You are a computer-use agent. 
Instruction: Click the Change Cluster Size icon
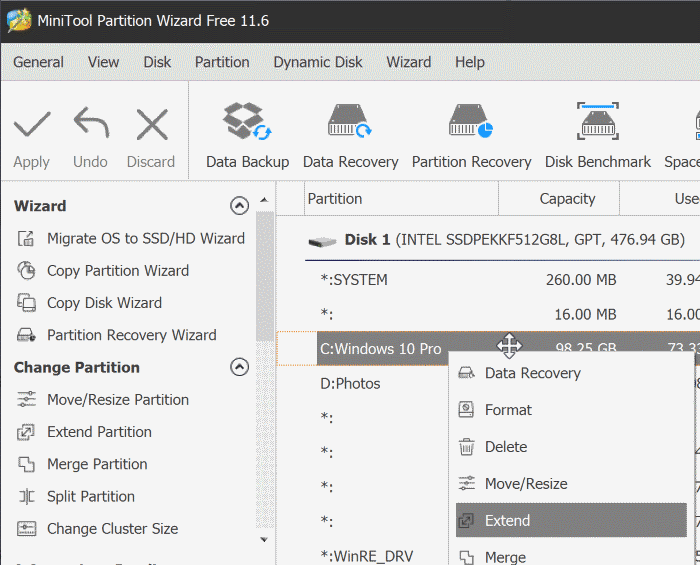coord(26,528)
